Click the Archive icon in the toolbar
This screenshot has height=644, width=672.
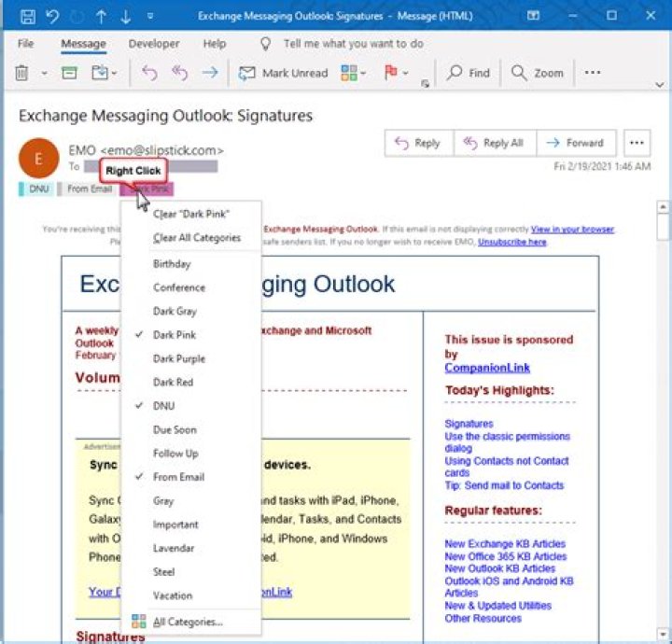pos(69,73)
